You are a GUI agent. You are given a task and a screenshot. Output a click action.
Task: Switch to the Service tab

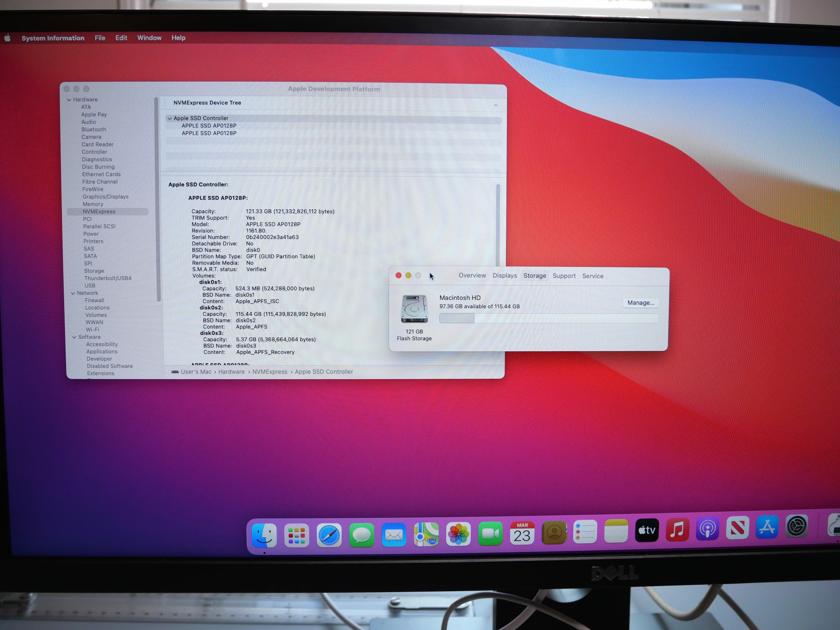tap(593, 276)
